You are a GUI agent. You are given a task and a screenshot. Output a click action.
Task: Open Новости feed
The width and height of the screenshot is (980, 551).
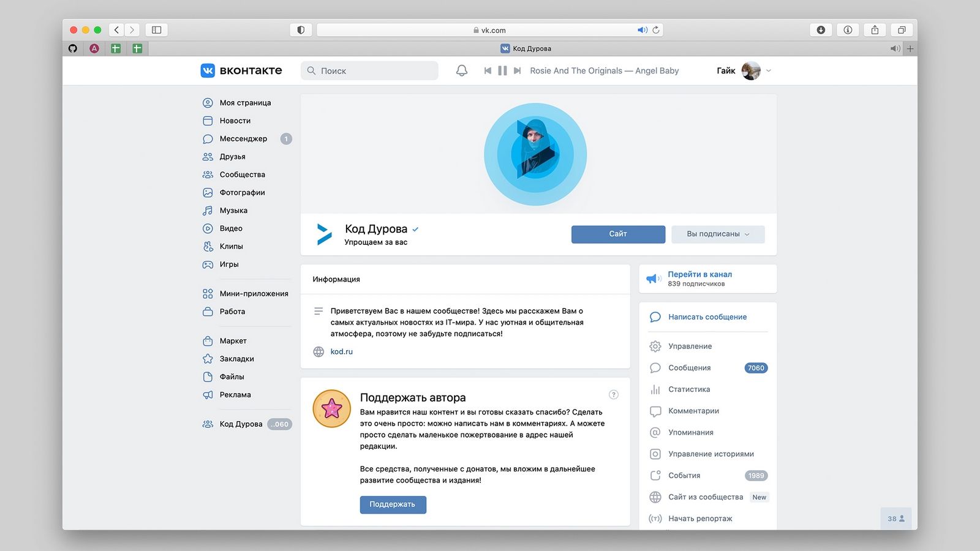(235, 121)
